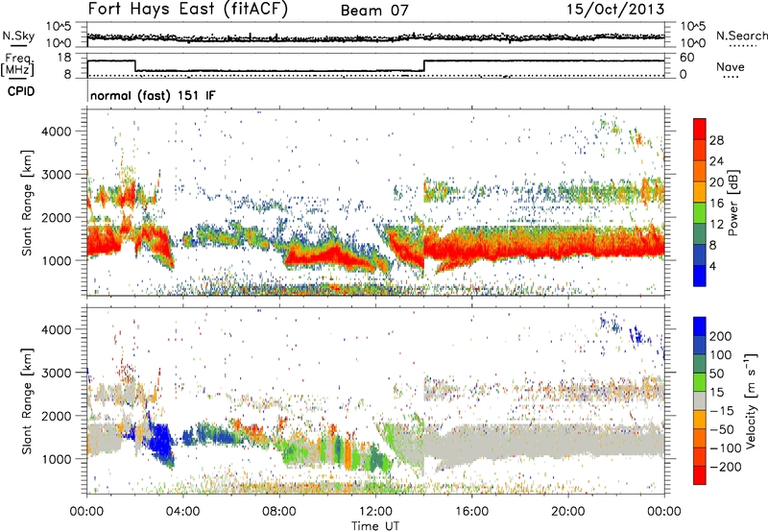768x532 pixels.
Task: Click the '16:00' time tick label
Action: [x=471, y=512]
